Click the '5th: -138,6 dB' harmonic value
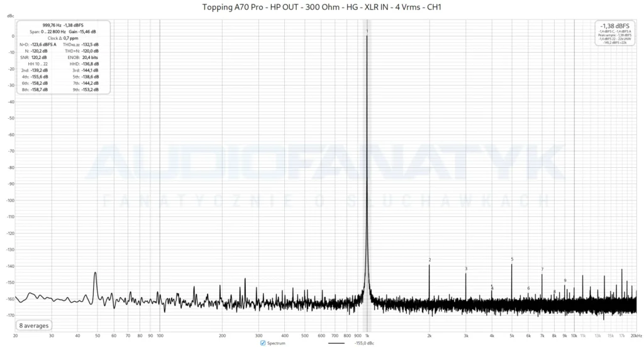 click(86, 77)
